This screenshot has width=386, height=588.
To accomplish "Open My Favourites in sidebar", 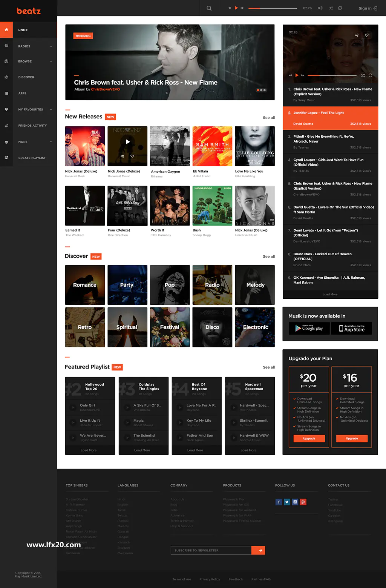I will tap(31, 109).
